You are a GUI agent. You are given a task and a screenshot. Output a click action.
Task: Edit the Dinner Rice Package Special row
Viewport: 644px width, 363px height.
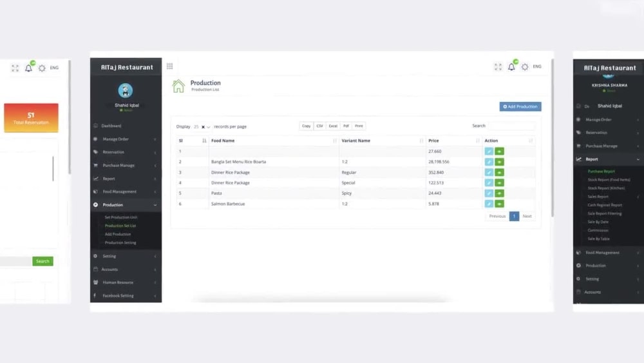(489, 183)
